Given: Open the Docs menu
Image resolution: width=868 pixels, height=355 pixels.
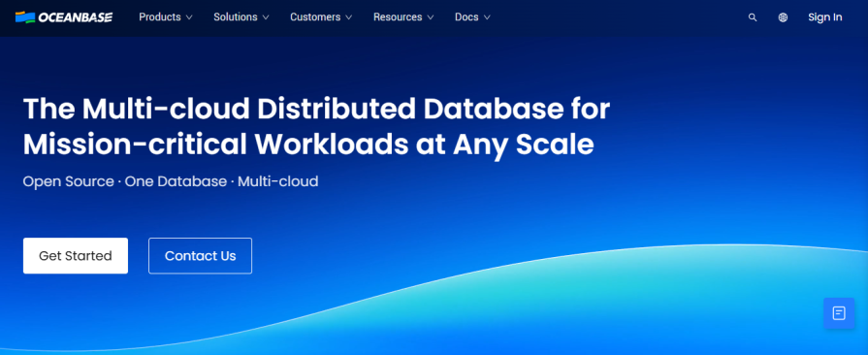Looking at the screenshot, I should point(472,17).
